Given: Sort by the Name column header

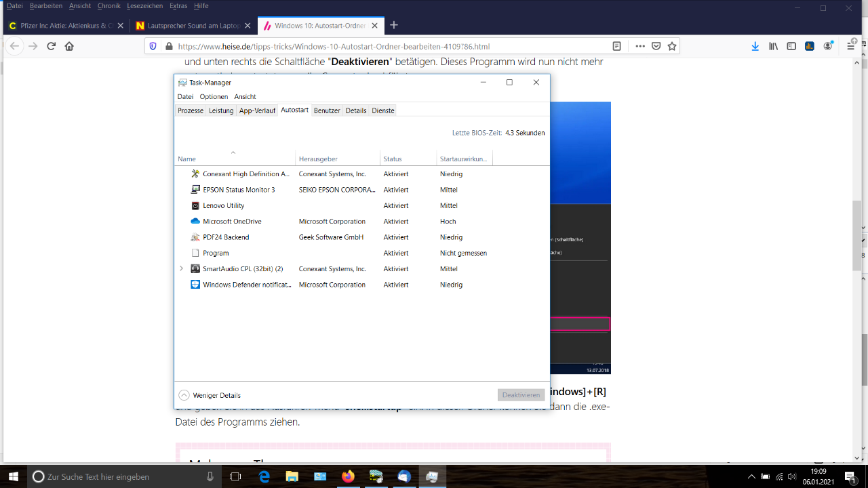Looking at the screenshot, I should pos(235,159).
